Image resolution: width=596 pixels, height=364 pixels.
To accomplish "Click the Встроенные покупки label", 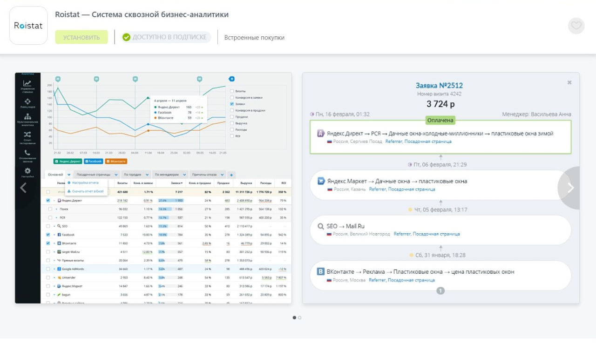I will coord(254,38).
